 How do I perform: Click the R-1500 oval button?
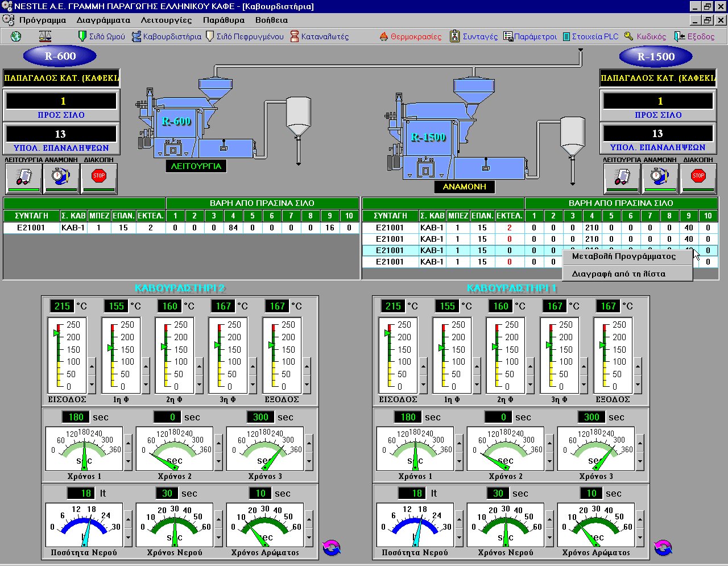[655, 57]
